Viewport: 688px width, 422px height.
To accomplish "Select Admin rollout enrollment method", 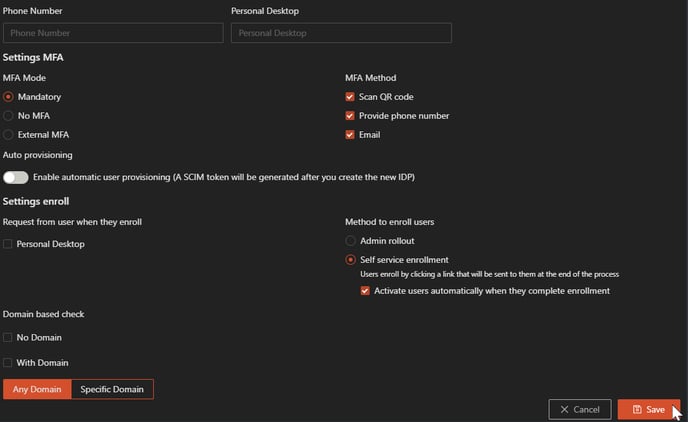I will [x=350, y=241].
